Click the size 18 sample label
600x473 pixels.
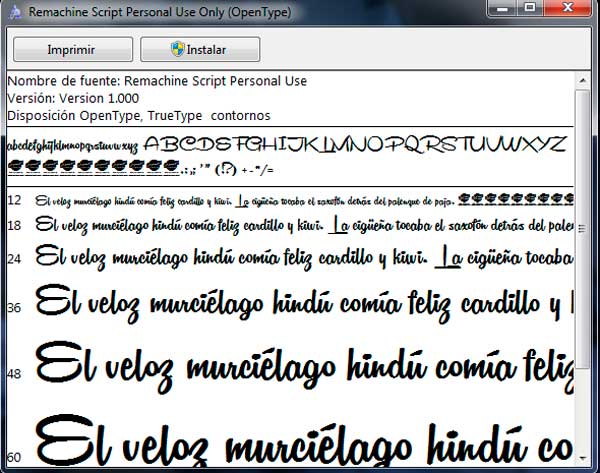tap(14, 225)
